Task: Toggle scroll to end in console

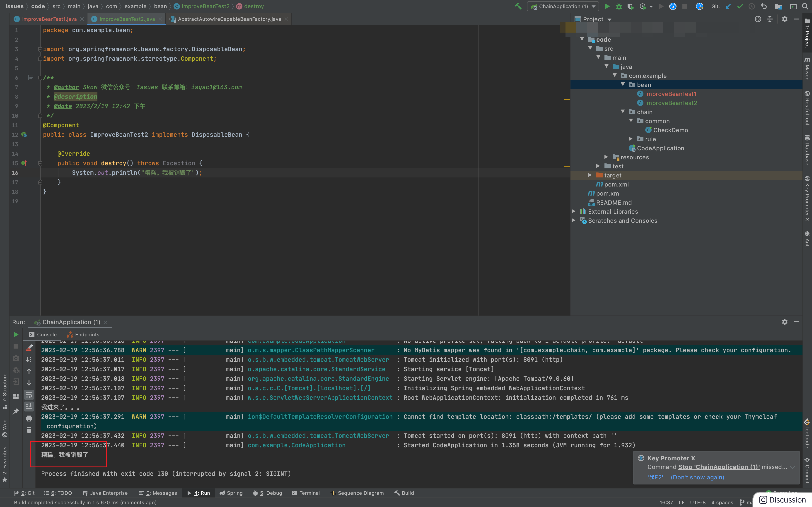Action: coord(29,407)
